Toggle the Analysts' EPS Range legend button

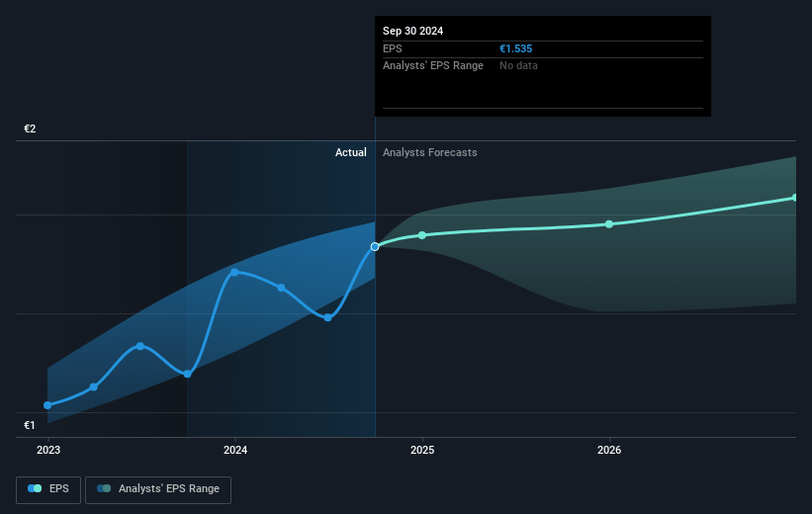point(158,489)
